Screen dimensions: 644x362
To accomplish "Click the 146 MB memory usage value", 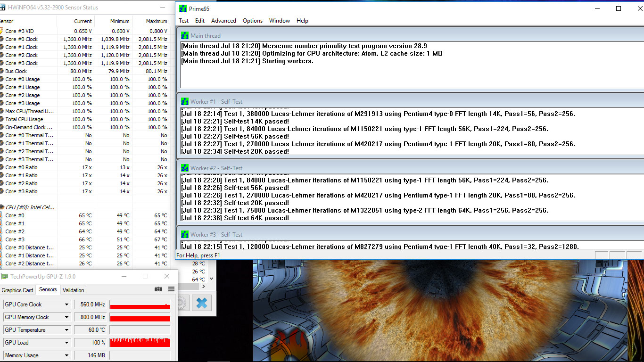I will click(90, 355).
